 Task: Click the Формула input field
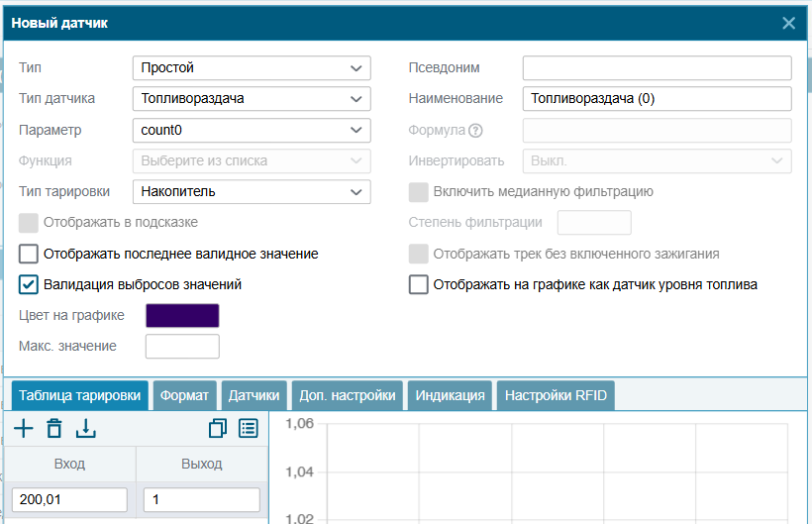pos(658,131)
